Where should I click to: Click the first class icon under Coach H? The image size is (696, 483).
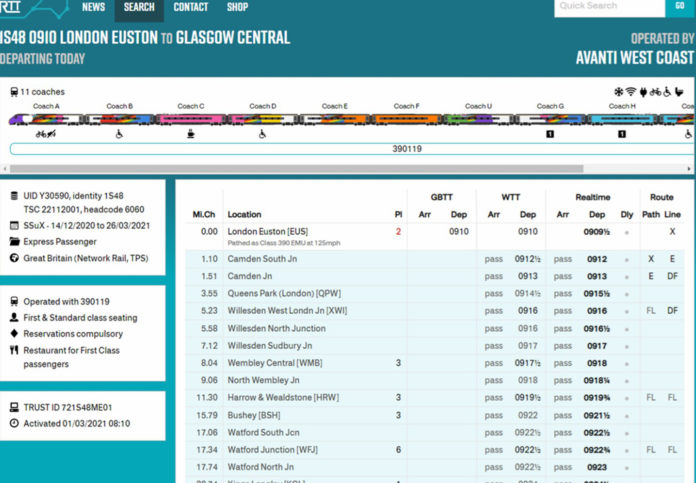click(622, 134)
